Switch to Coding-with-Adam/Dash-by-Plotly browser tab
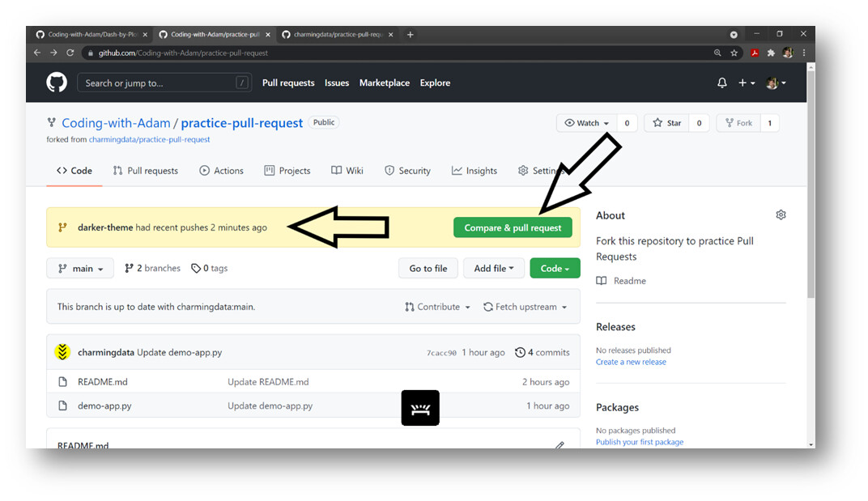This screenshot has height=501, width=868. (x=91, y=34)
